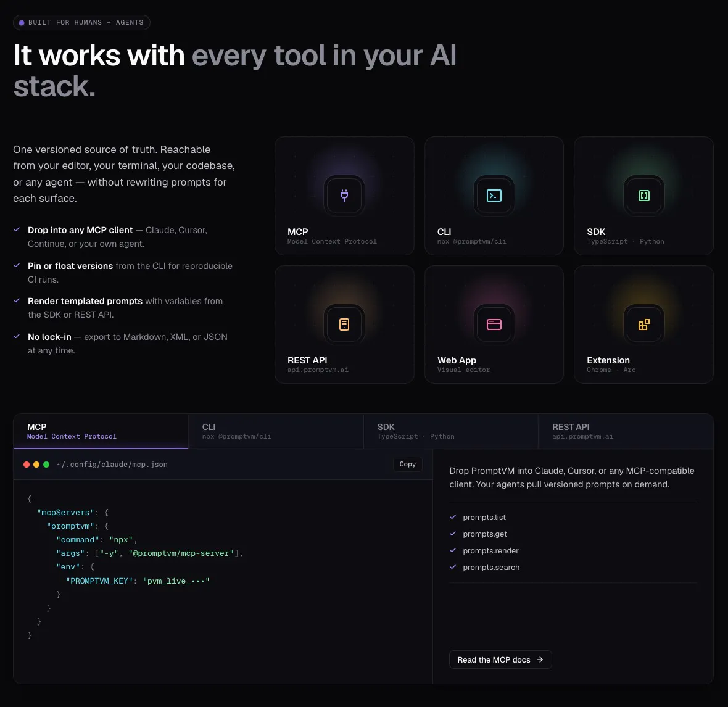Click the CLI terminal icon

pyautogui.click(x=494, y=196)
